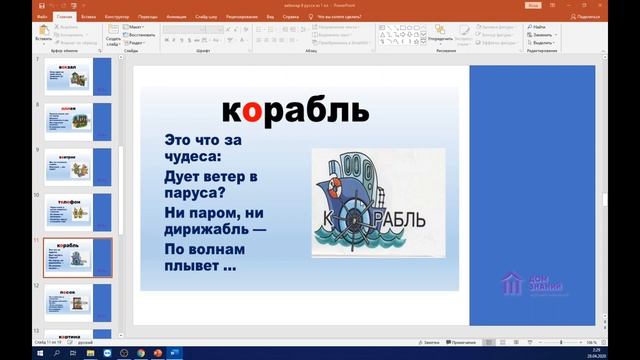Open Find (Найти) in the Editing group
Image resolution: width=640 pixels, height=360 pixels.
536,27
